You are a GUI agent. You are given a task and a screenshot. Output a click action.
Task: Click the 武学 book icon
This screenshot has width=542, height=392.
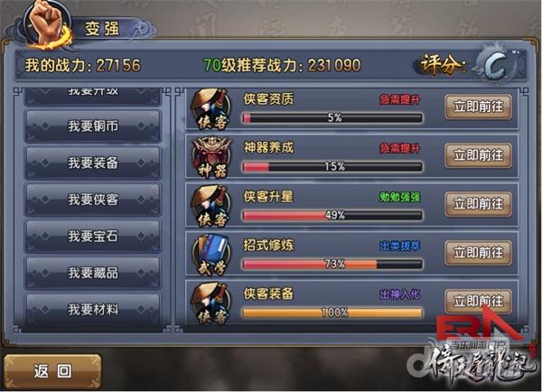click(211, 255)
